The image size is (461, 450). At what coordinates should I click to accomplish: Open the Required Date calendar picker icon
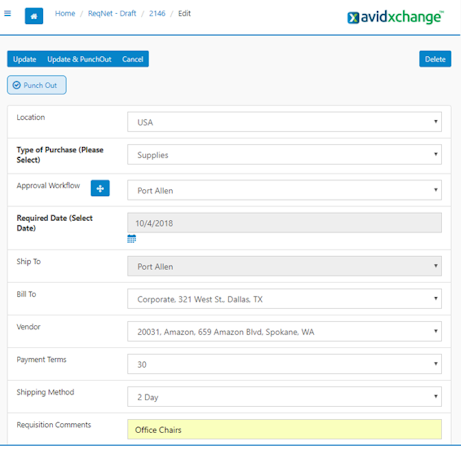132,239
